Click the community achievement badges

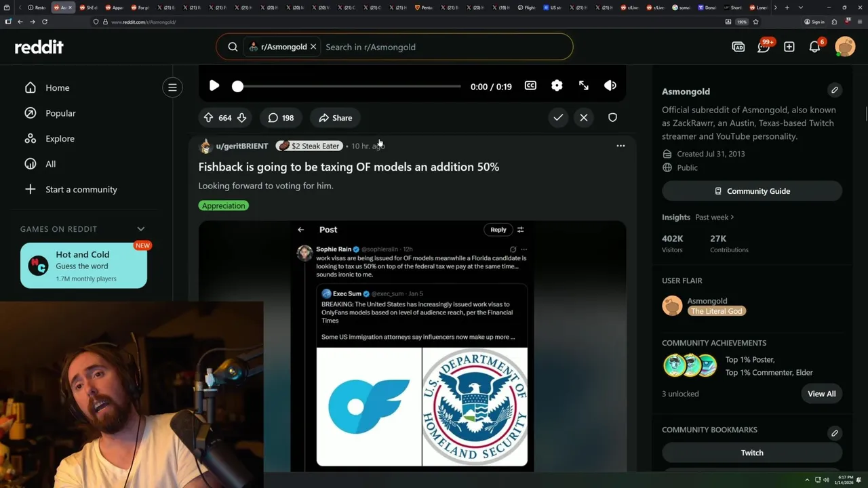(x=690, y=366)
